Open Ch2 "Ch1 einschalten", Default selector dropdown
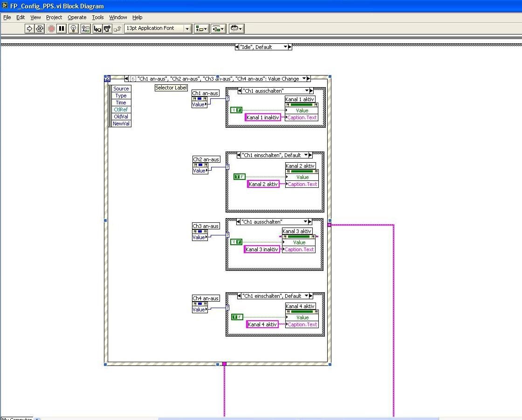The width and height of the screenshot is (522, 420). (306, 155)
